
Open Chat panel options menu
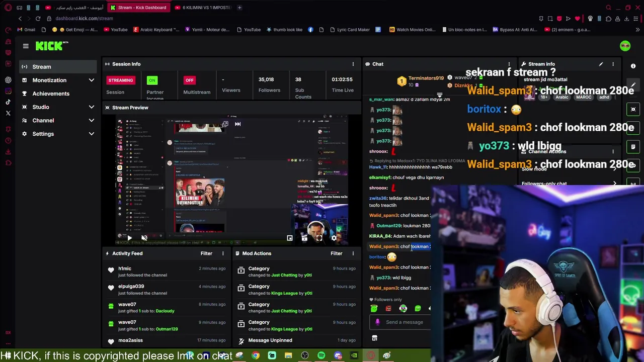509,64
